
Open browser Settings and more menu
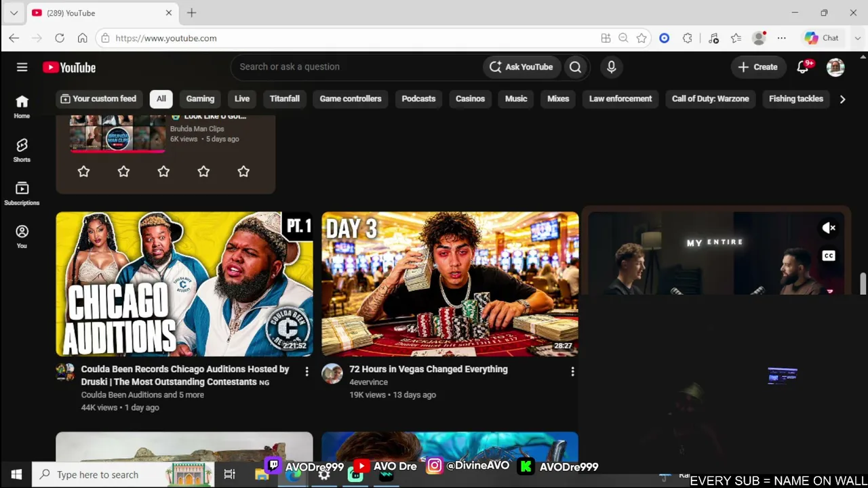coord(782,38)
